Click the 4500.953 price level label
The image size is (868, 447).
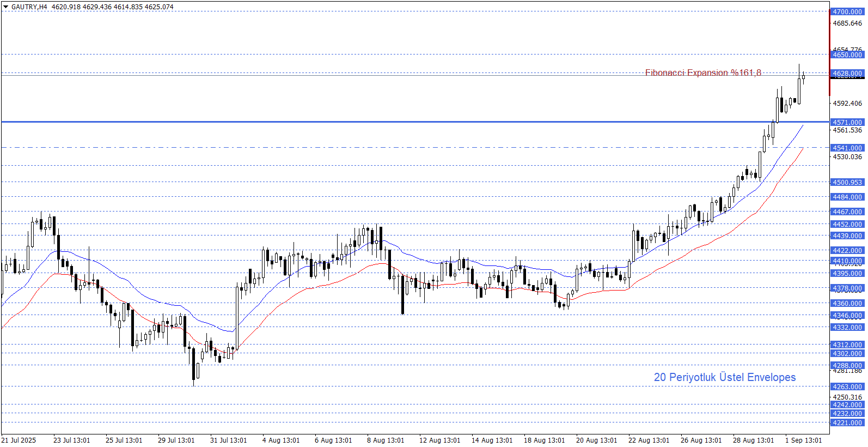click(x=847, y=183)
